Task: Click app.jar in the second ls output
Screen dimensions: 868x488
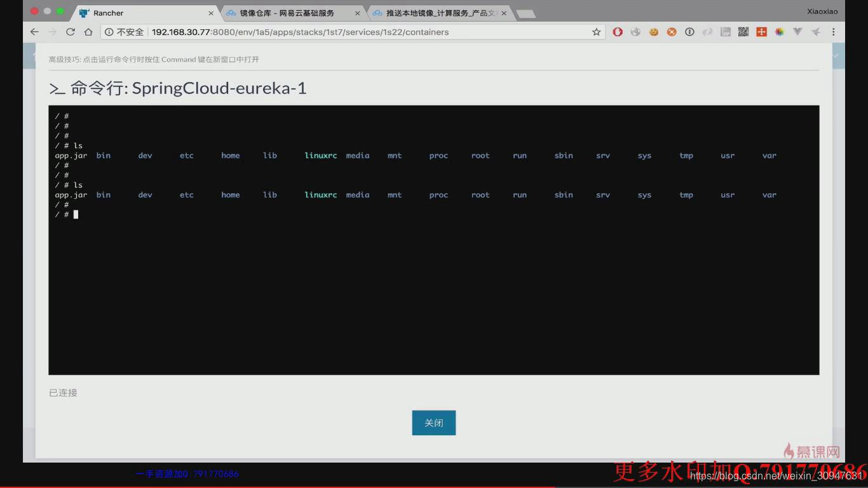Action: 71,195
